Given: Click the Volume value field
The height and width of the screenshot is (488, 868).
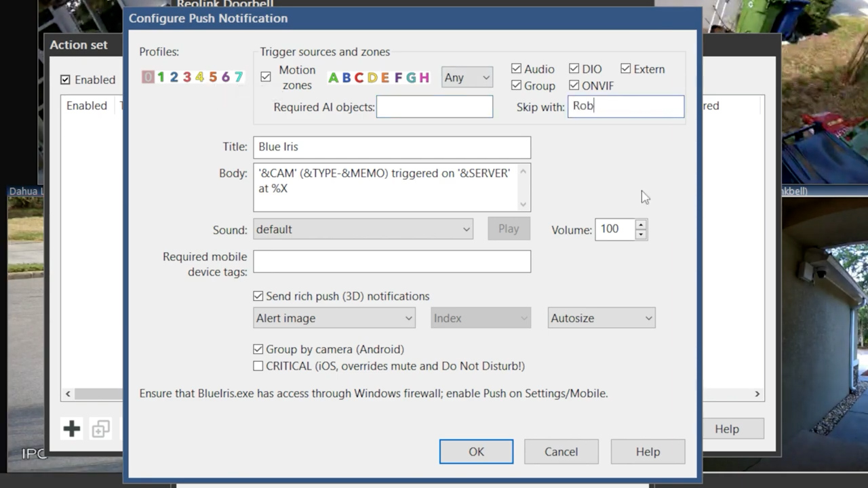Looking at the screenshot, I should (615, 229).
